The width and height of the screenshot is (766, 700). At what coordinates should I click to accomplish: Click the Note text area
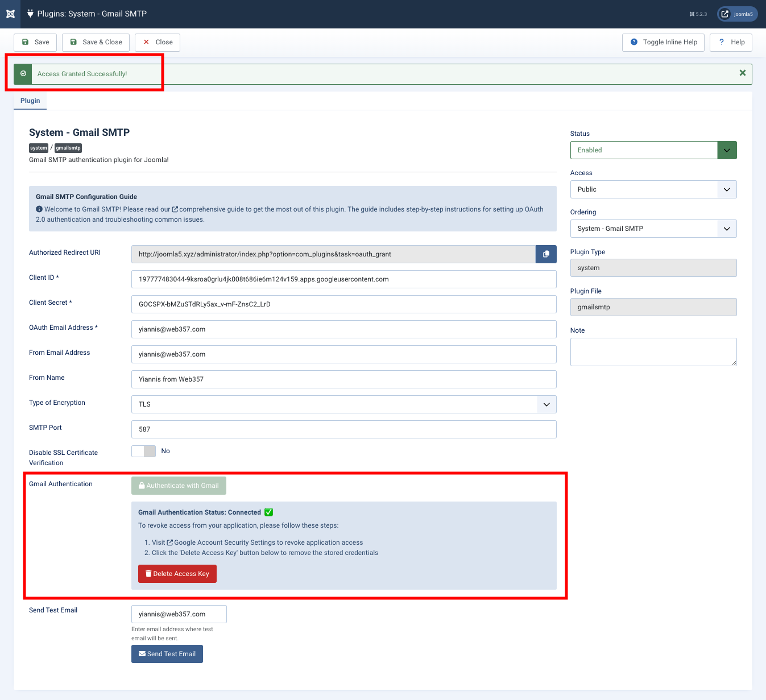[x=653, y=352]
